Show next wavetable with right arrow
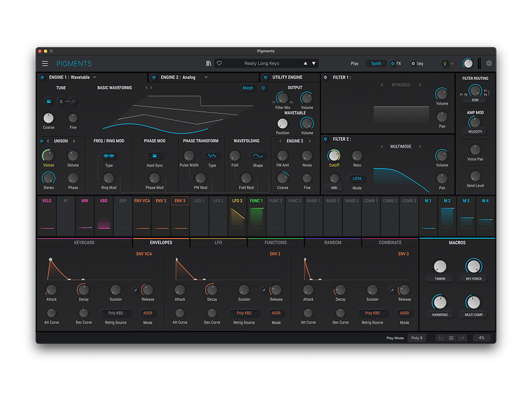532x397 pixels. pyautogui.click(x=152, y=87)
